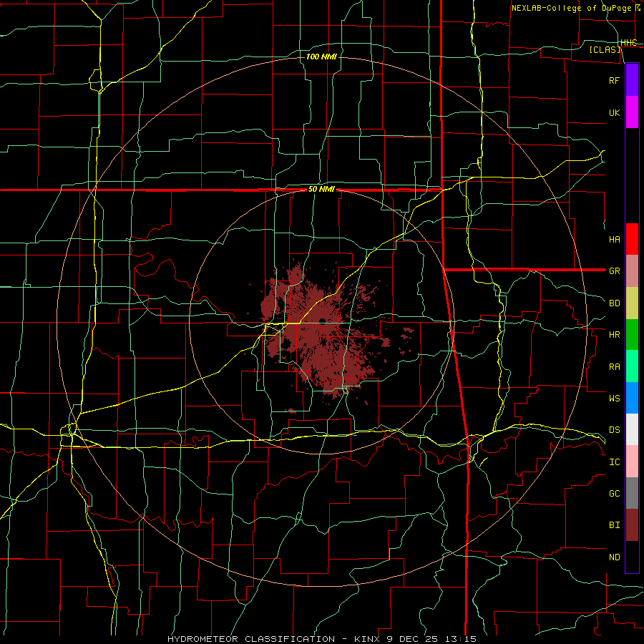Click the BD yellow legend swatch
The height and width of the screenshot is (644, 644).
tap(632, 303)
